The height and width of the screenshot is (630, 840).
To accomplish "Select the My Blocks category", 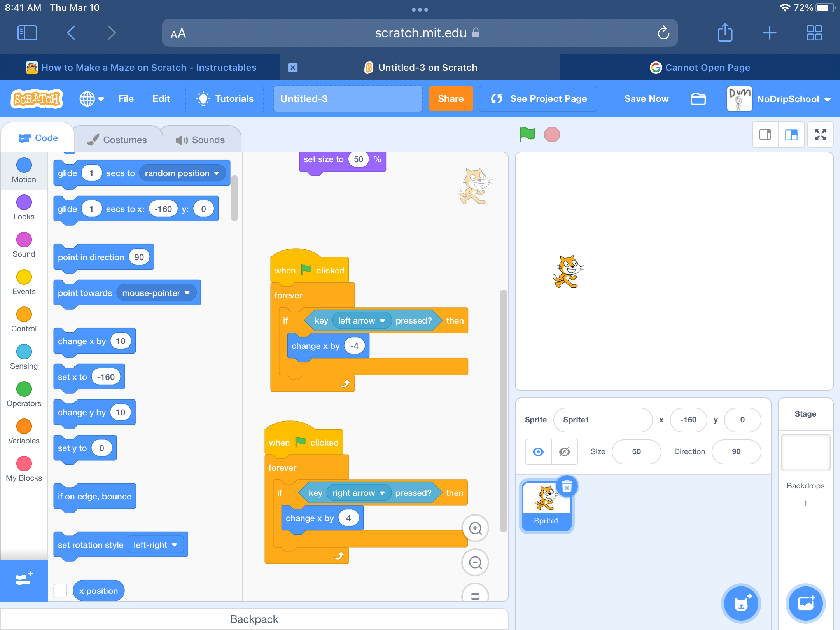I will [x=24, y=469].
